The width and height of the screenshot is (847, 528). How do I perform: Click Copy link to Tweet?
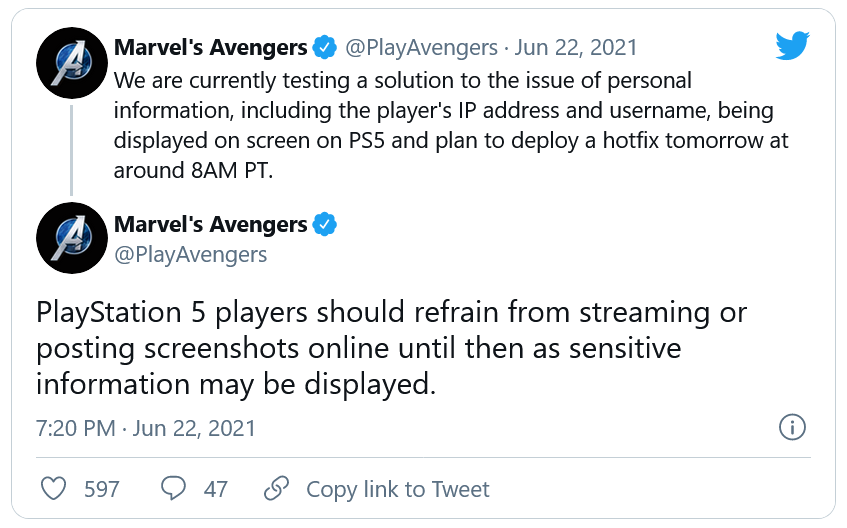pos(397,489)
